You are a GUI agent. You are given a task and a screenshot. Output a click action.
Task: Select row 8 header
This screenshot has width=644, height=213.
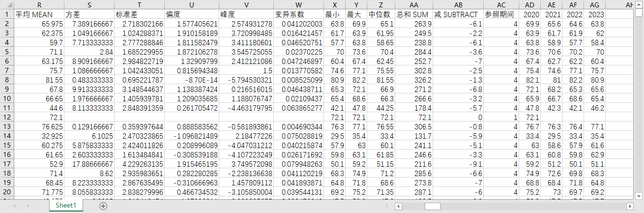pos(7,80)
